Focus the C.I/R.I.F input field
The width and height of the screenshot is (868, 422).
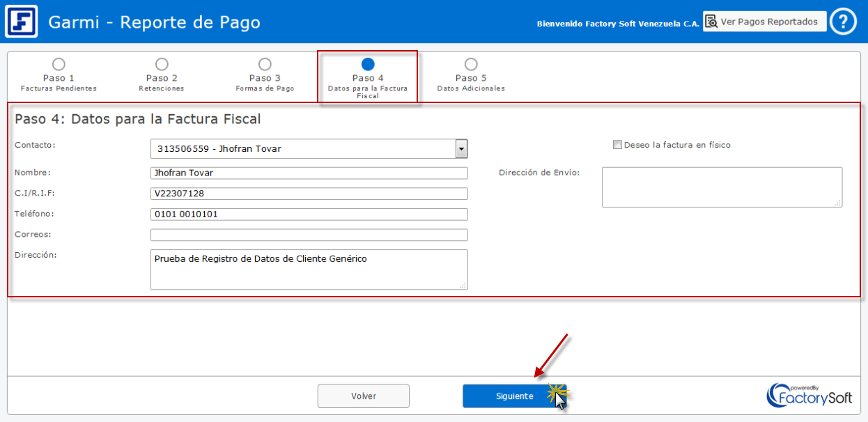tap(309, 194)
